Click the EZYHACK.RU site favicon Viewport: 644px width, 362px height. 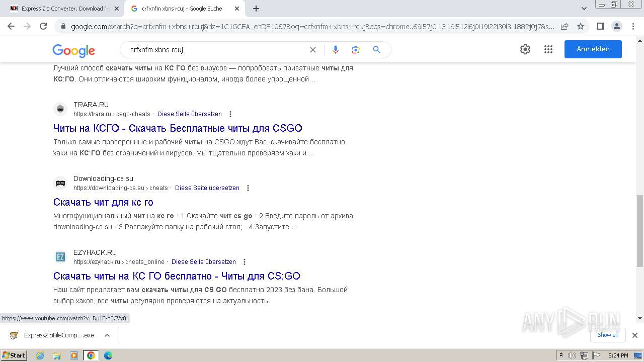coord(60,257)
